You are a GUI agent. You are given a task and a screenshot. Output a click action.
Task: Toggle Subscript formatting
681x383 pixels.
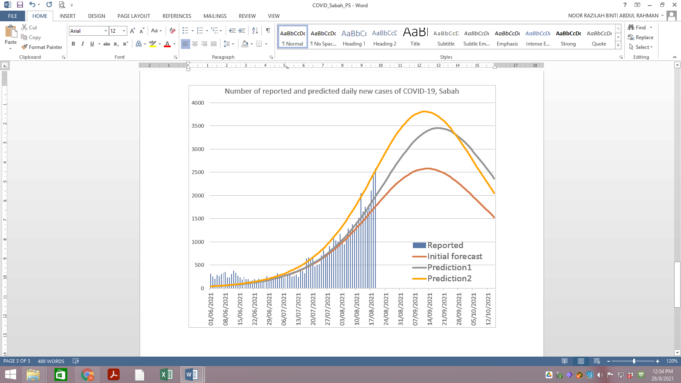click(116, 44)
